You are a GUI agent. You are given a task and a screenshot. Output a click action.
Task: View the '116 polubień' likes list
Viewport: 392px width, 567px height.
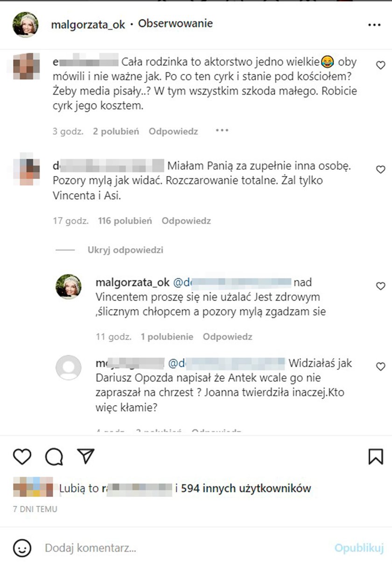[x=125, y=221]
